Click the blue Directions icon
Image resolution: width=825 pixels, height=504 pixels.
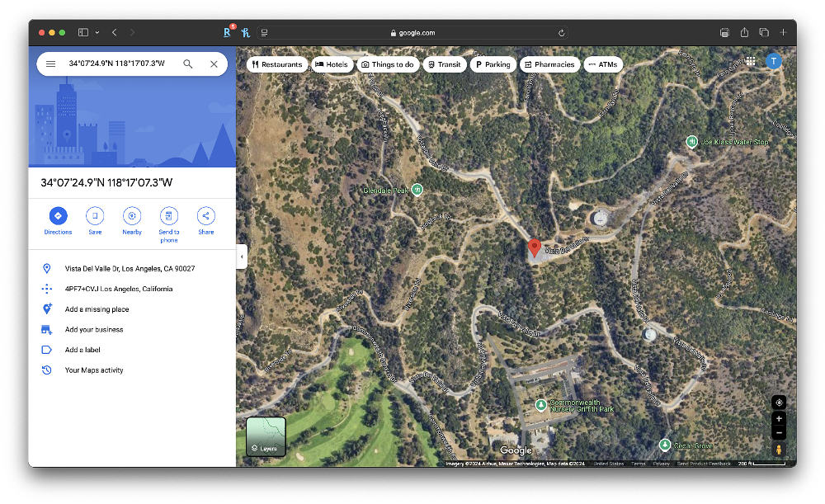click(58, 215)
